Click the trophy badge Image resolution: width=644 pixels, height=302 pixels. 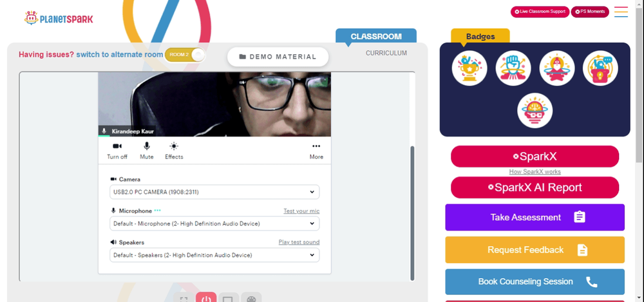click(469, 68)
